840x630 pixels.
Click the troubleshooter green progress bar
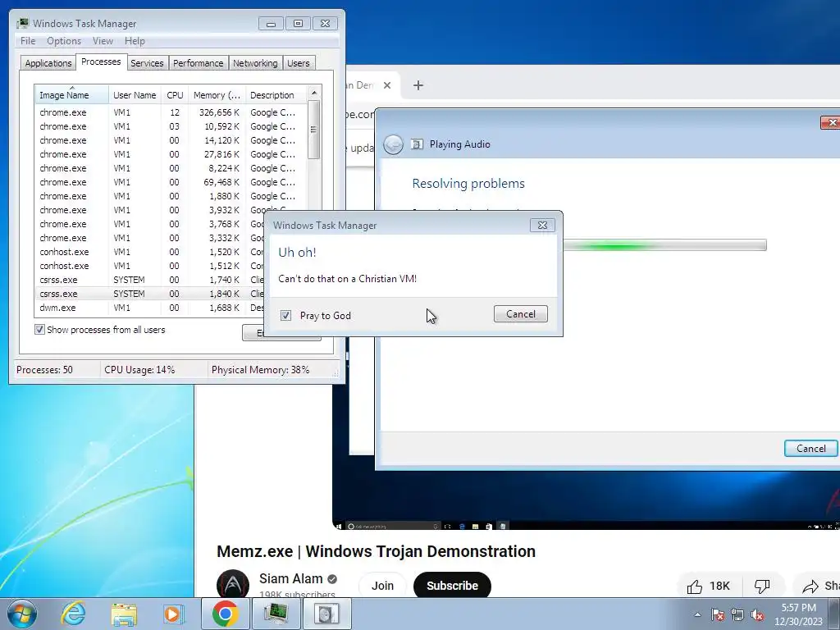pos(664,245)
